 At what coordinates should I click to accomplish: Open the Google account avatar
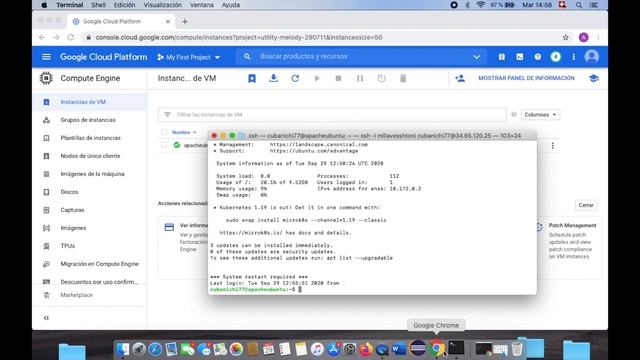[x=591, y=57]
